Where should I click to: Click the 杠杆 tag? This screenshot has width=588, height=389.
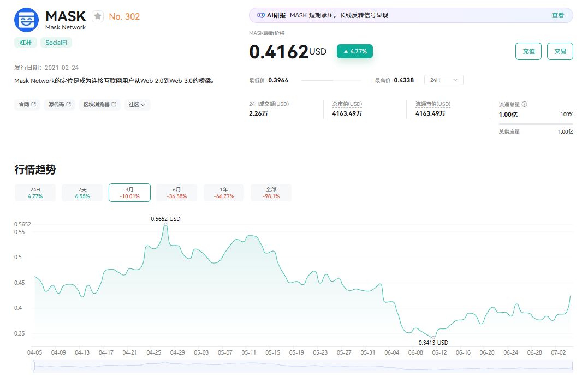coord(26,43)
